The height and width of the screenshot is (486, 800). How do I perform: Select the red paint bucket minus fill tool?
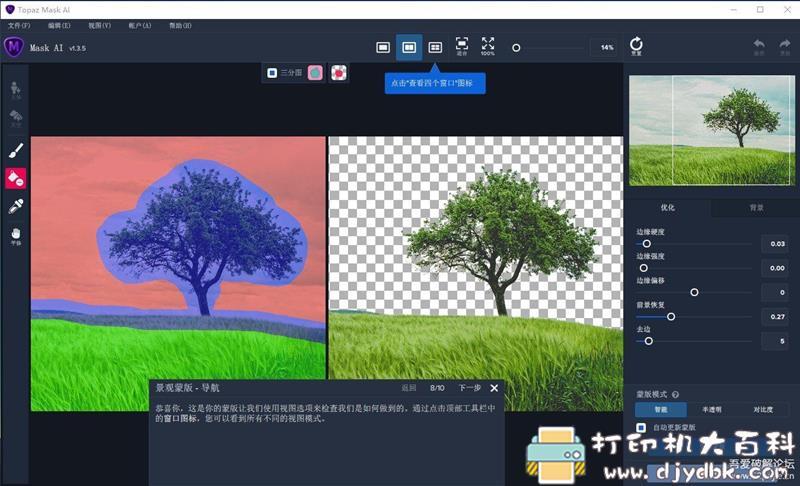pyautogui.click(x=16, y=178)
